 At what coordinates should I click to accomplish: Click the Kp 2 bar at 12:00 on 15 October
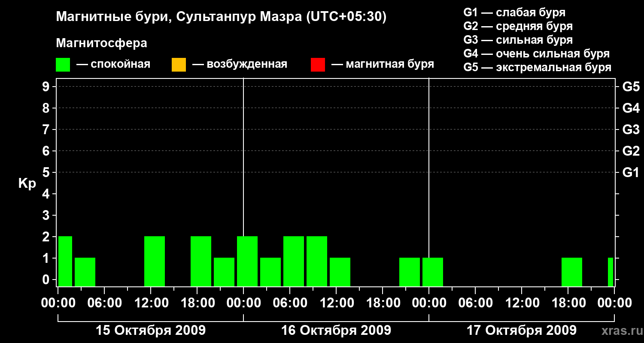[155, 261]
